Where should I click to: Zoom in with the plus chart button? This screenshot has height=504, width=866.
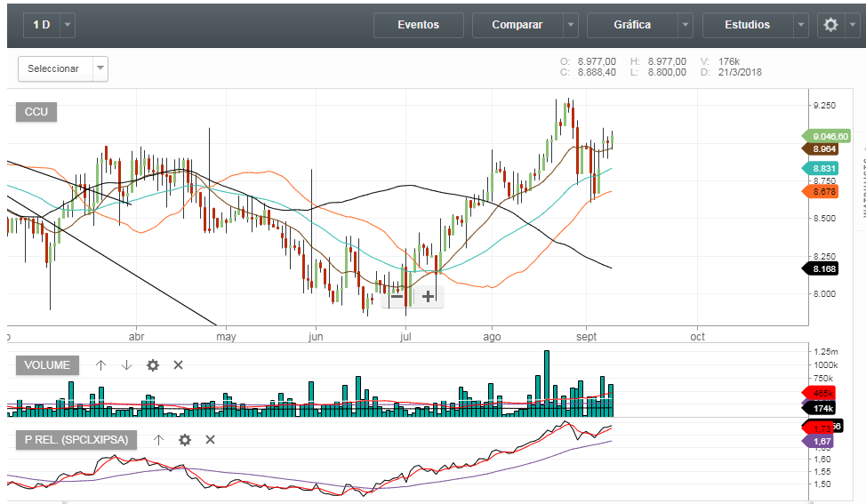(x=428, y=297)
